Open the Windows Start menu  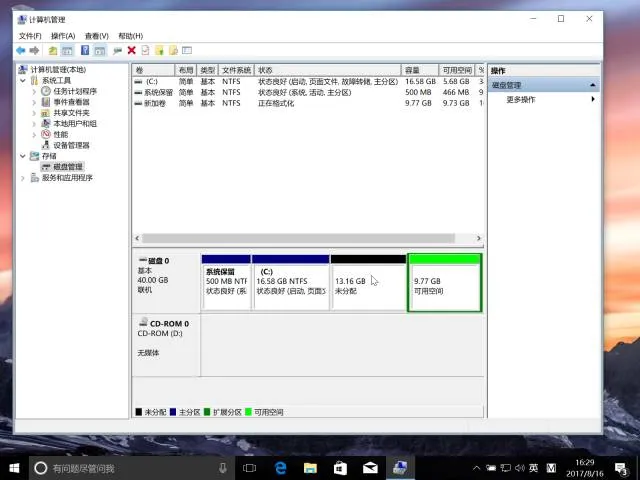click(14, 468)
